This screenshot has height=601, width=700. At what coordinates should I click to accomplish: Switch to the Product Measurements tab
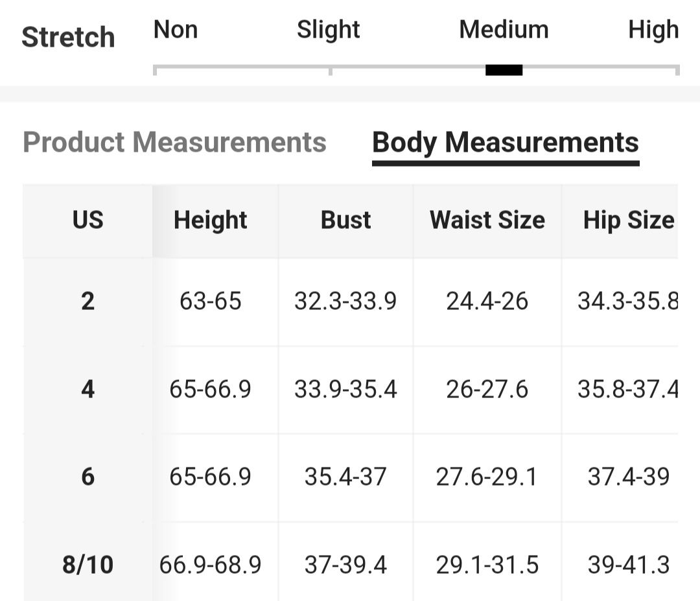[174, 143]
